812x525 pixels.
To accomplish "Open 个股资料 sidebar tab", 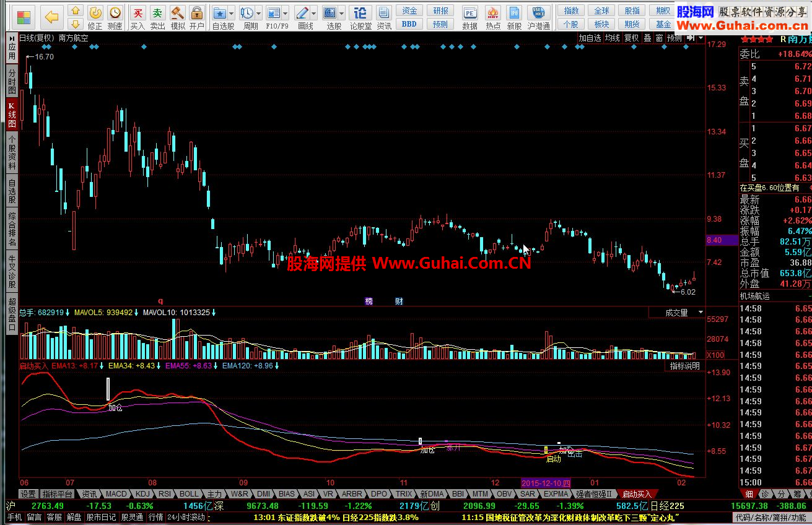I will tap(12, 153).
